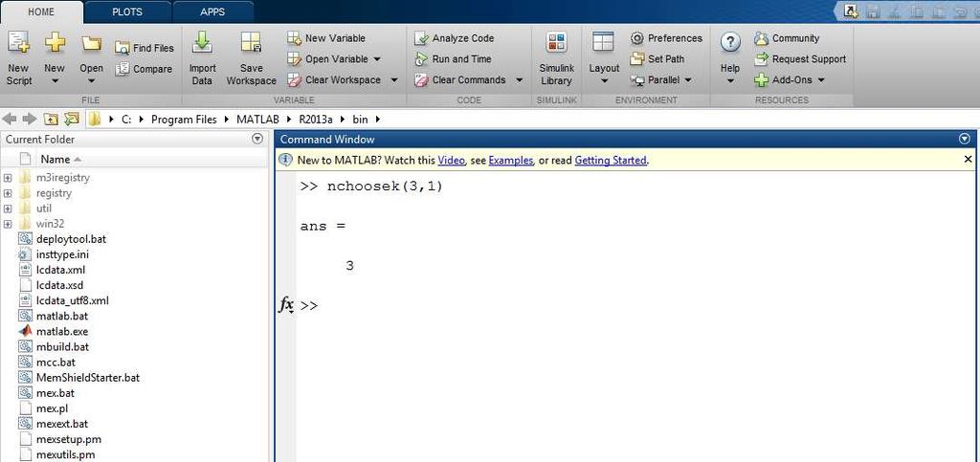Image resolution: width=980 pixels, height=462 pixels.
Task: Open Current Folder panel actions menu
Action: [256, 140]
